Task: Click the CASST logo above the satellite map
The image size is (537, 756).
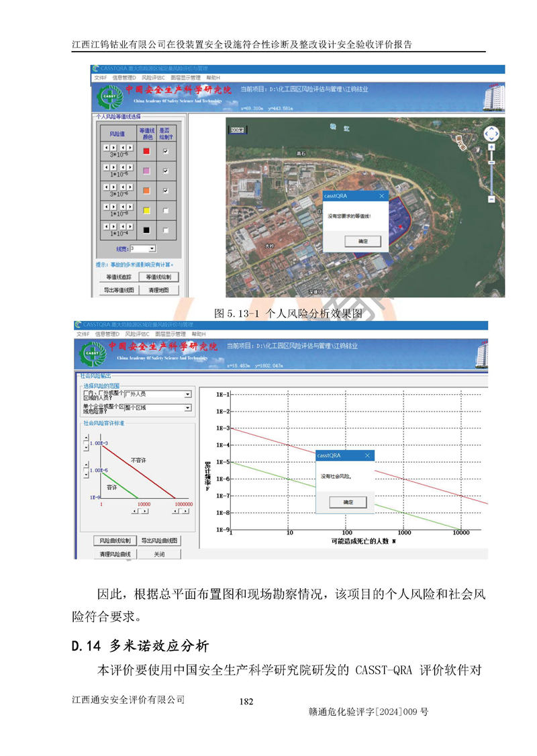Action: [107, 96]
